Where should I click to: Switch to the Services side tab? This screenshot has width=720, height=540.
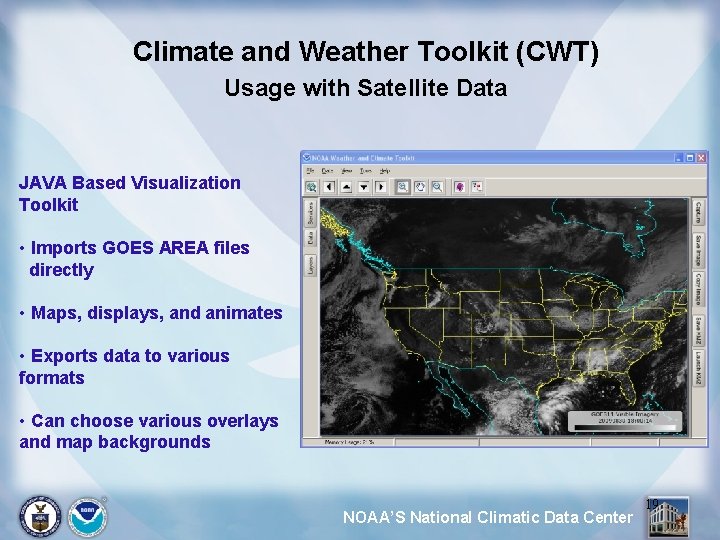click(310, 213)
